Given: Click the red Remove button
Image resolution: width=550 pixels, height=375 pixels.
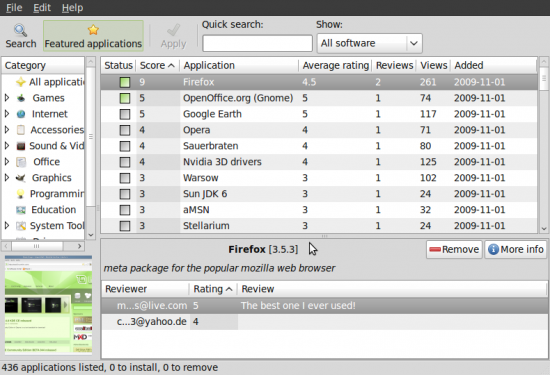Looking at the screenshot, I should tap(454, 249).
